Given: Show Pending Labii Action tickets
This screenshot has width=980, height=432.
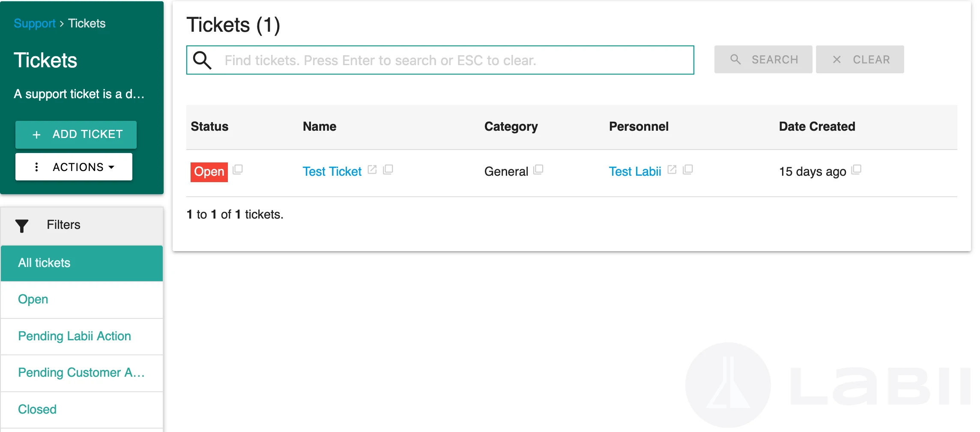Looking at the screenshot, I should [x=75, y=336].
